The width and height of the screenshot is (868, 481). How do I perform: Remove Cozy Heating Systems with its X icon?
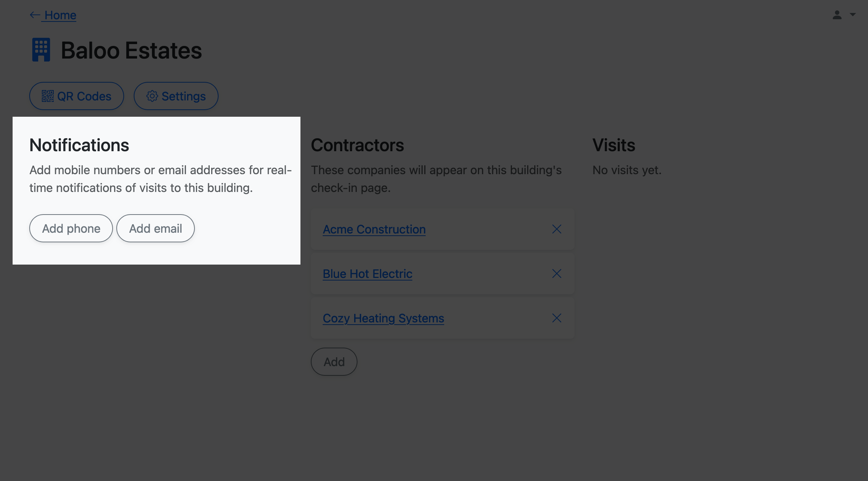[x=556, y=318]
